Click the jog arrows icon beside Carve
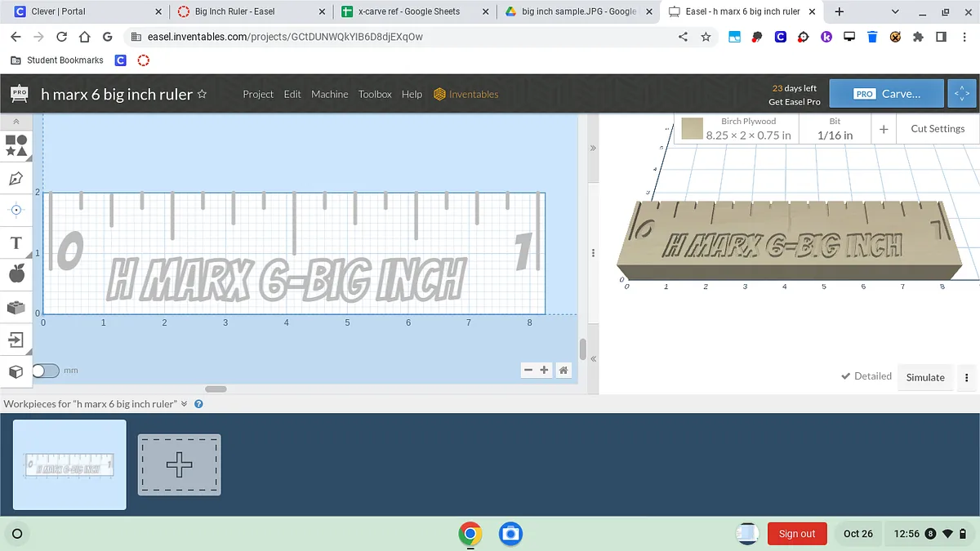The height and width of the screenshot is (551, 980). point(961,94)
